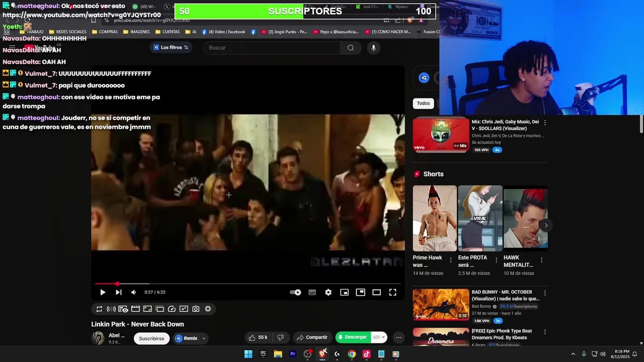The height and width of the screenshot is (362, 644).
Task: Open the player settings gear
Action: pyautogui.click(x=329, y=292)
